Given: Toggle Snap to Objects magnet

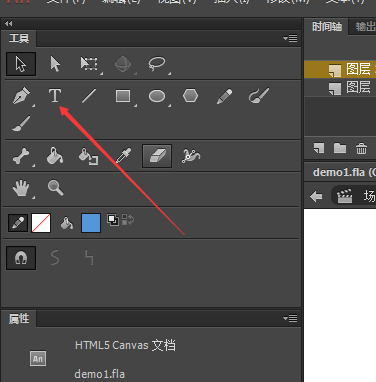Looking at the screenshot, I should [x=21, y=258].
